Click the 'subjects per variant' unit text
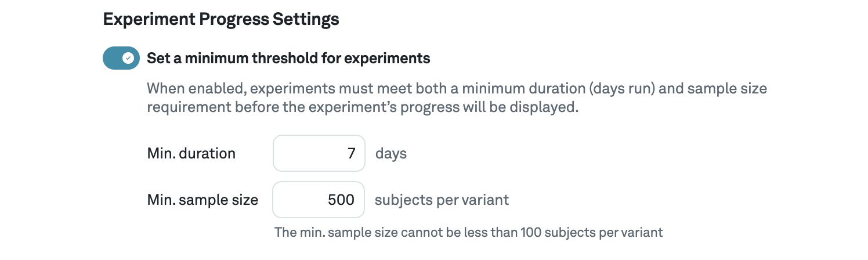This screenshot has width=868, height=260. click(x=442, y=200)
